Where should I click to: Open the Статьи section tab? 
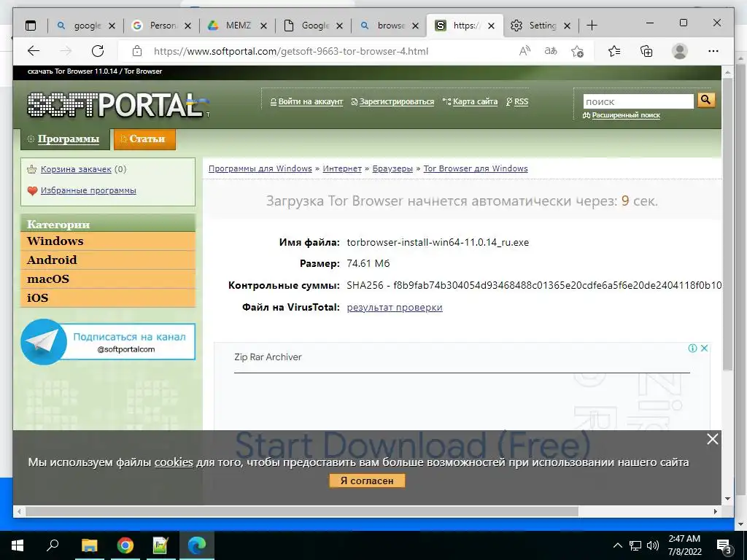145,139
